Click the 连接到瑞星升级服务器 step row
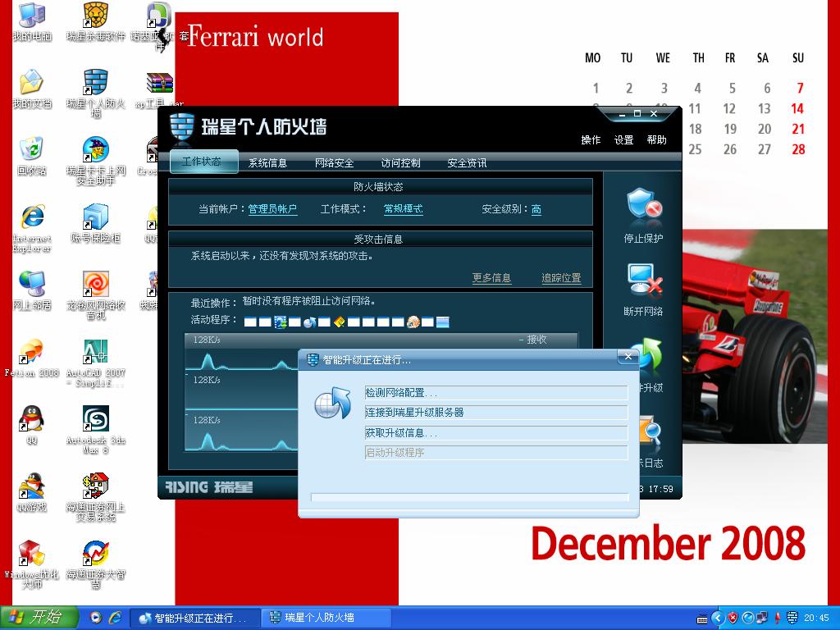This screenshot has width=840, height=630. pyautogui.click(x=495, y=413)
